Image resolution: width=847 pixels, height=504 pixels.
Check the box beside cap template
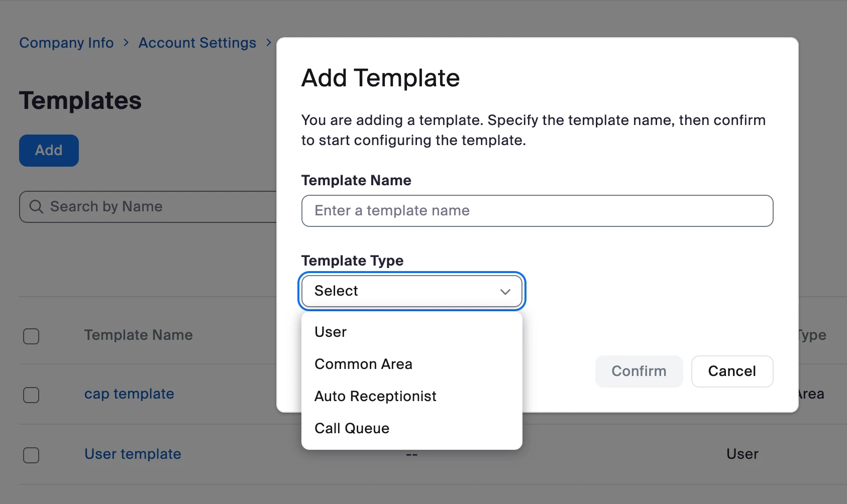click(31, 395)
